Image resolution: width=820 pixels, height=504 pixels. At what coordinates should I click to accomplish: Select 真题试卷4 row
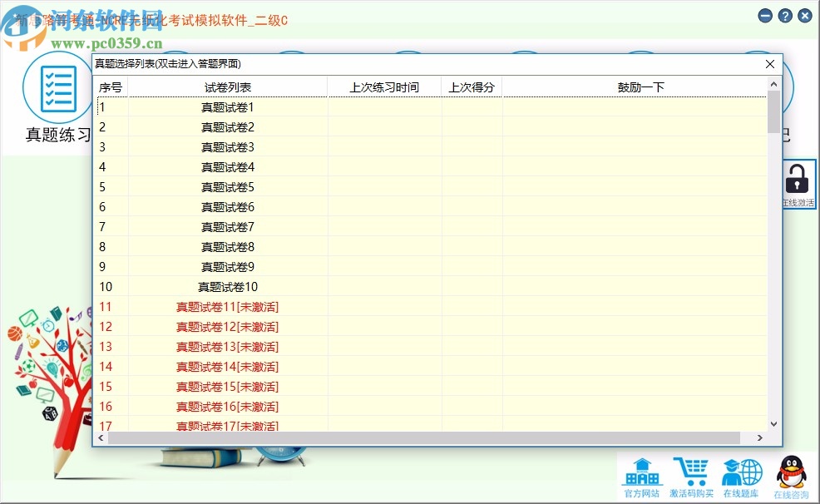tap(432, 167)
